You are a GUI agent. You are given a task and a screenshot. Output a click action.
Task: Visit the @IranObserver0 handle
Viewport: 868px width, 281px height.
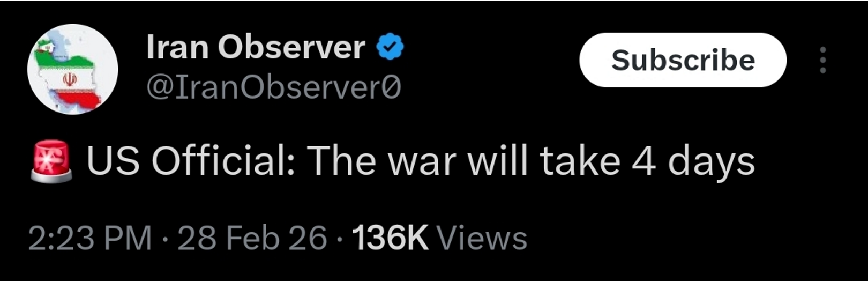[x=273, y=88]
